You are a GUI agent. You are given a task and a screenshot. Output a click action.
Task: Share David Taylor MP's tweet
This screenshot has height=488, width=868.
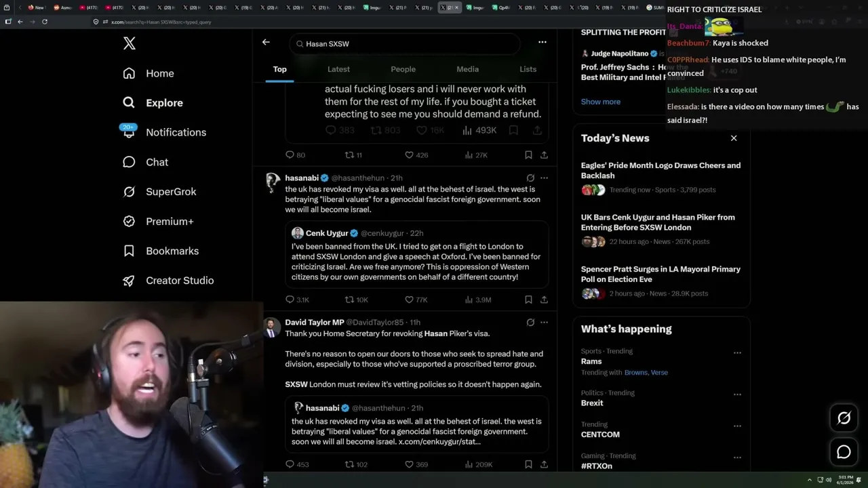(544, 464)
